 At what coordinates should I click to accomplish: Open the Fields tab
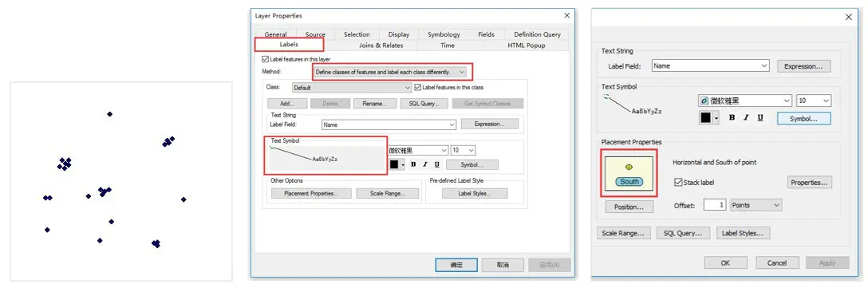coord(486,34)
